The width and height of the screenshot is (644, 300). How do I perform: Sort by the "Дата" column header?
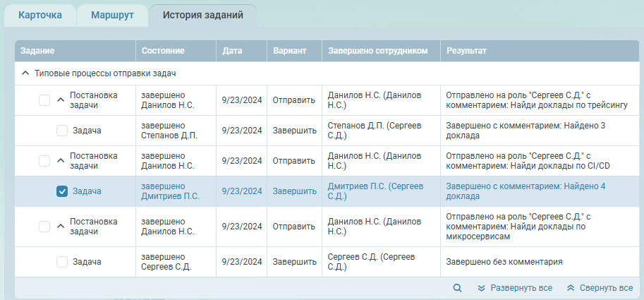click(x=233, y=51)
